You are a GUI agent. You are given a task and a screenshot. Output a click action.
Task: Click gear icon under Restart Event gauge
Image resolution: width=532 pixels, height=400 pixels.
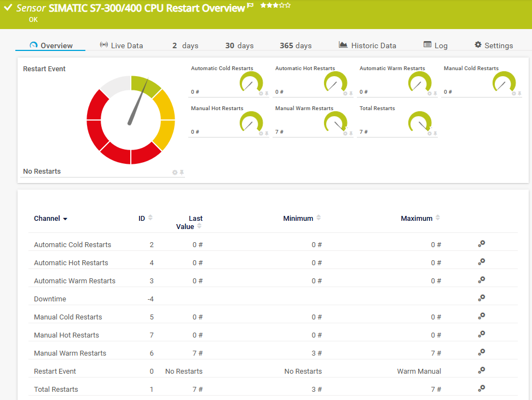pyautogui.click(x=175, y=173)
